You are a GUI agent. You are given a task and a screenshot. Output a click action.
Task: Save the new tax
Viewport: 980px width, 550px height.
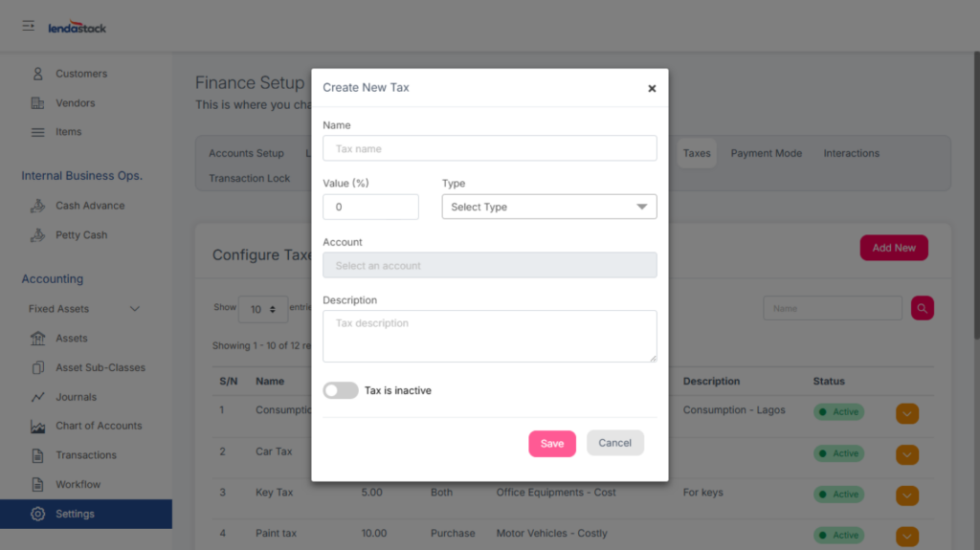pos(552,443)
